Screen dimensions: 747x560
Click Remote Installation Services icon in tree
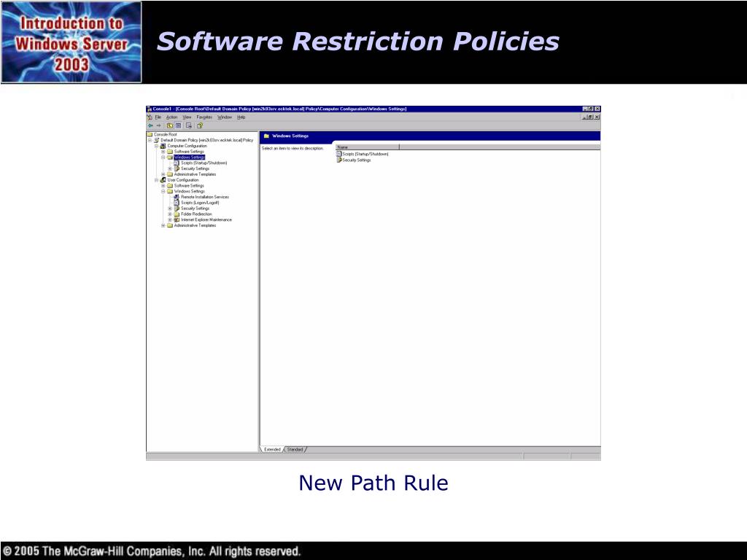point(177,197)
